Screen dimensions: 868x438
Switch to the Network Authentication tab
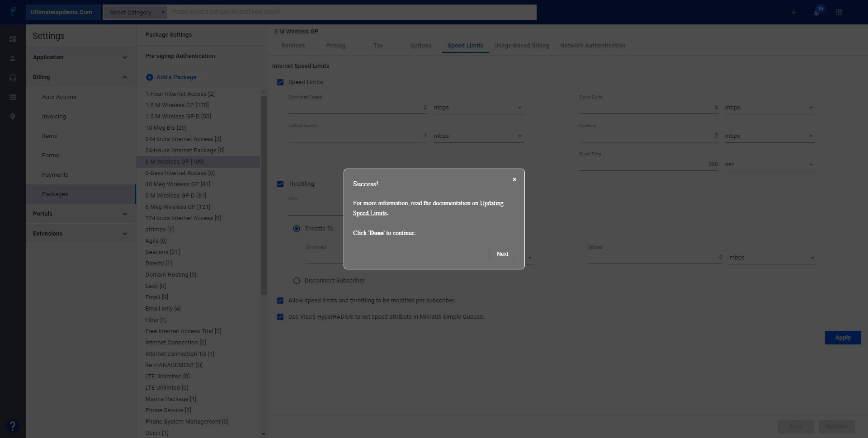pyautogui.click(x=593, y=46)
